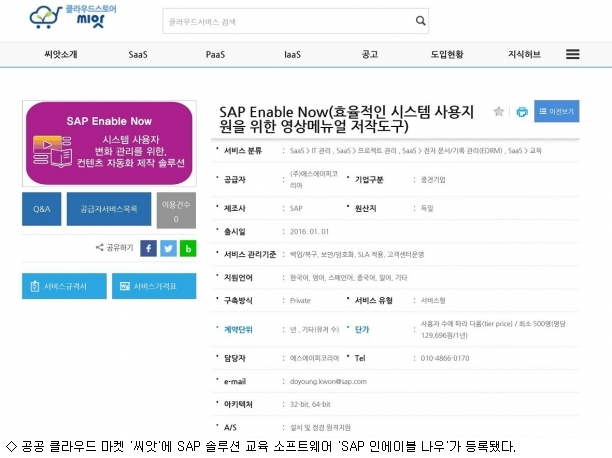Image resolution: width=612 pixels, height=458 pixels.
Task: Click the 2016. 01. 01 release date
Action: [310, 232]
